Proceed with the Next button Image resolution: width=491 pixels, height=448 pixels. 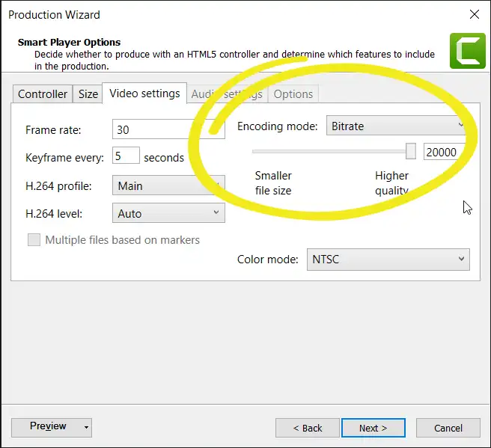coord(373,428)
